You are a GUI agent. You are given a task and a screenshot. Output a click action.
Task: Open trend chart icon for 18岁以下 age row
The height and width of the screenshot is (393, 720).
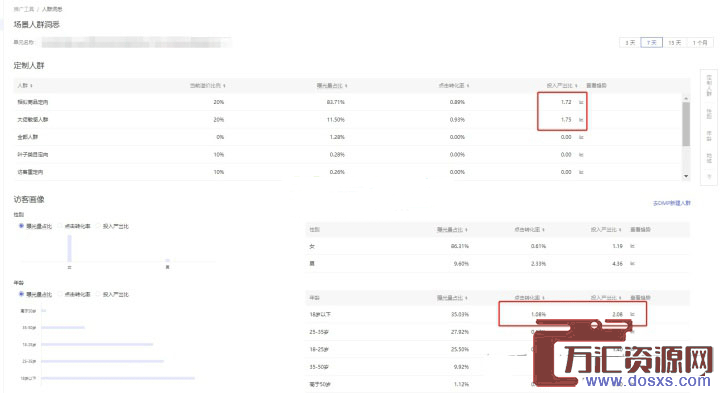click(632, 314)
